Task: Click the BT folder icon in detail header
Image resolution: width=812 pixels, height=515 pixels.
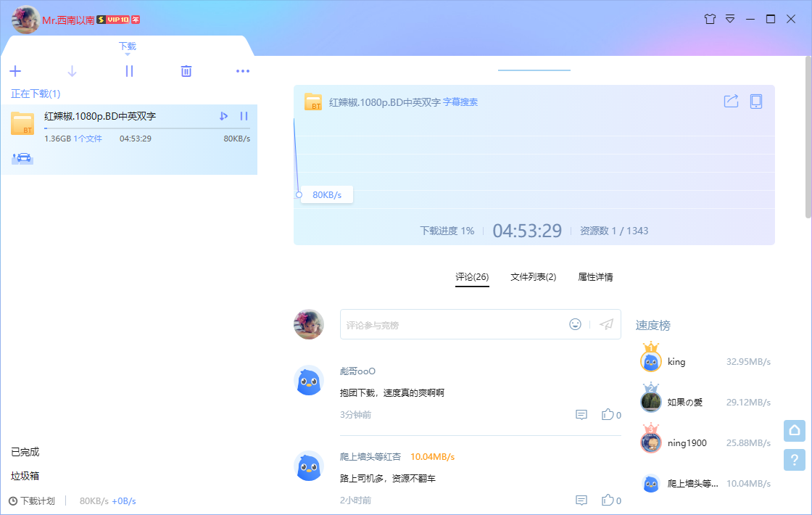Action: tap(313, 102)
